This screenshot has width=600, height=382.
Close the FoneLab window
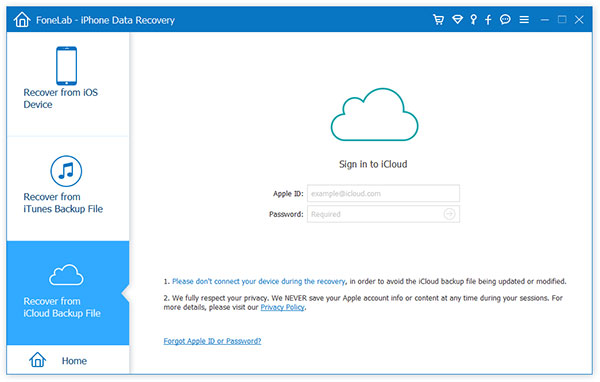click(x=579, y=20)
